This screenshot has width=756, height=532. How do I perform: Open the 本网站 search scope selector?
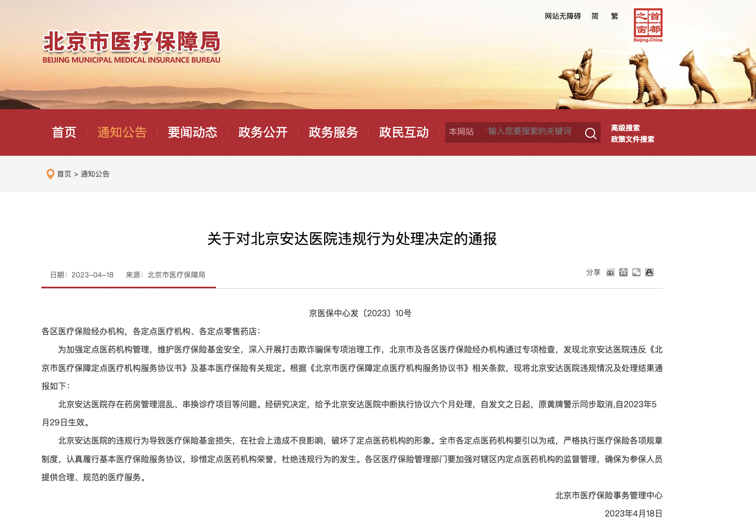click(461, 132)
